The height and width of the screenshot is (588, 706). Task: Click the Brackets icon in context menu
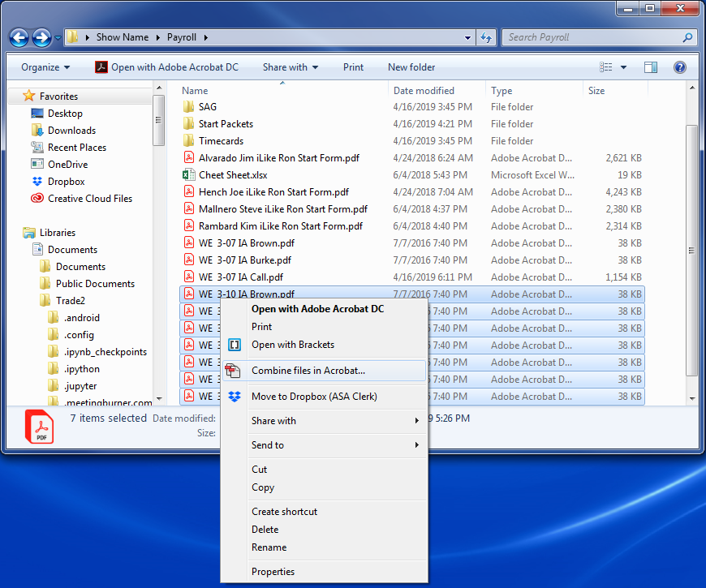point(234,345)
